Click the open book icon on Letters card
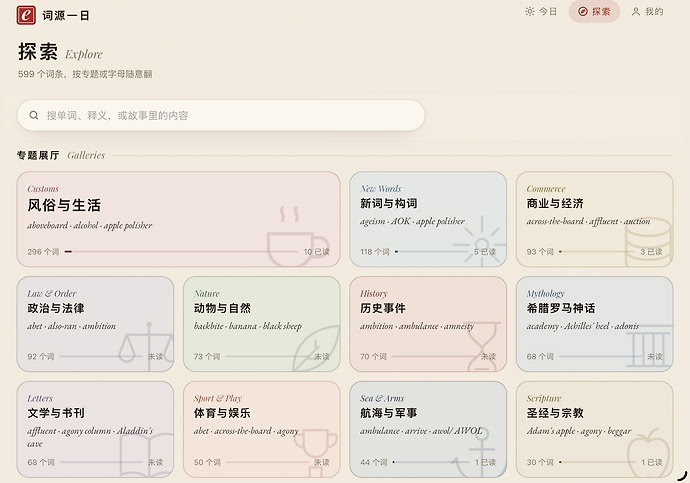 point(147,455)
